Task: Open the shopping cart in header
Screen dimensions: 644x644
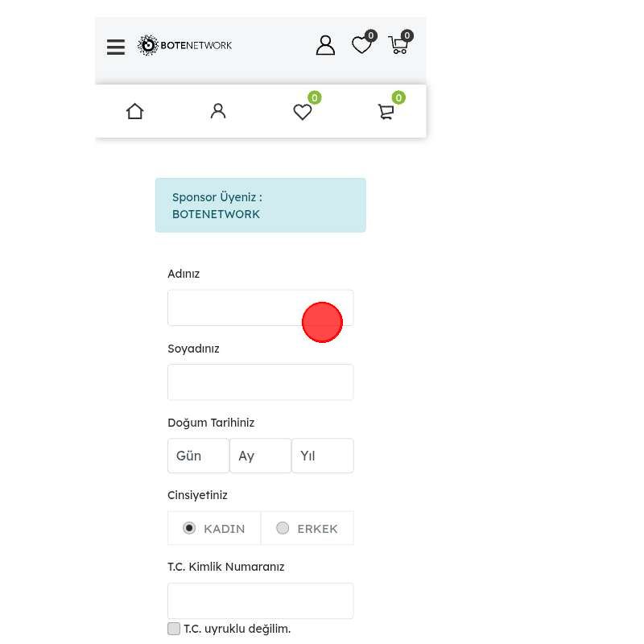Action: pos(398,45)
